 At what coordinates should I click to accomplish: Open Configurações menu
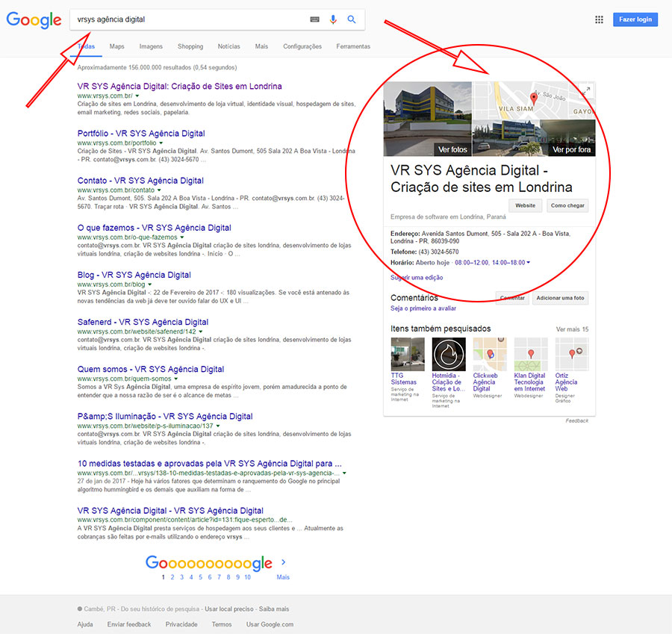click(302, 46)
